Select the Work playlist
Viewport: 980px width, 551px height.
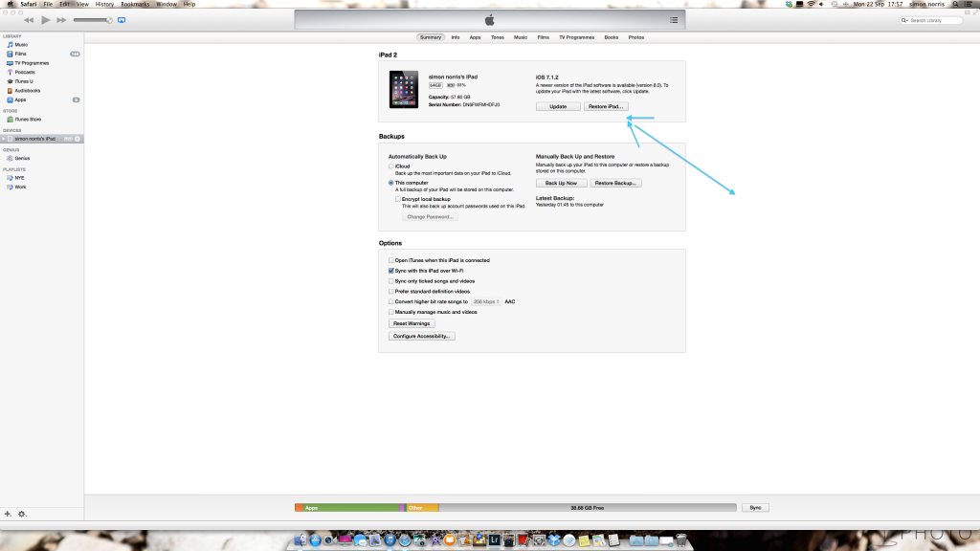(20, 187)
